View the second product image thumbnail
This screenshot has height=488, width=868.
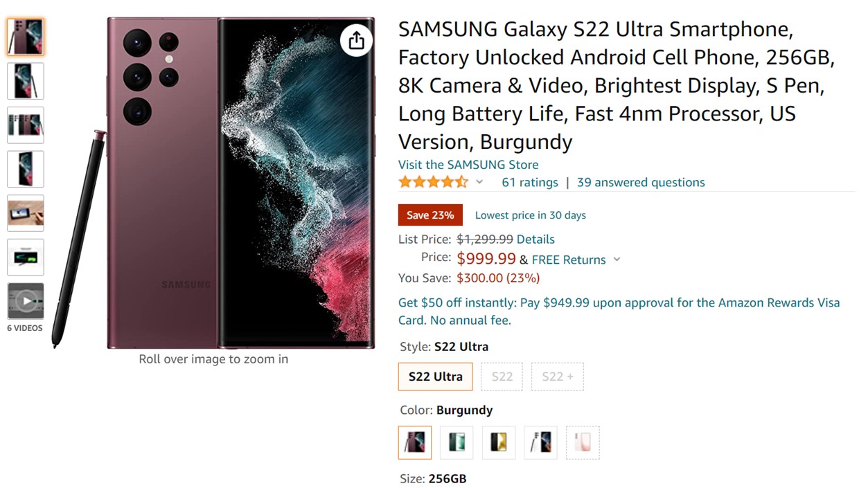click(26, 81)
